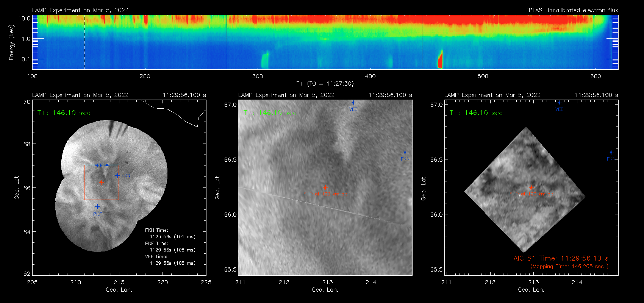Click the "200" tick label on the spectrogram time axis

click(145, 76)
